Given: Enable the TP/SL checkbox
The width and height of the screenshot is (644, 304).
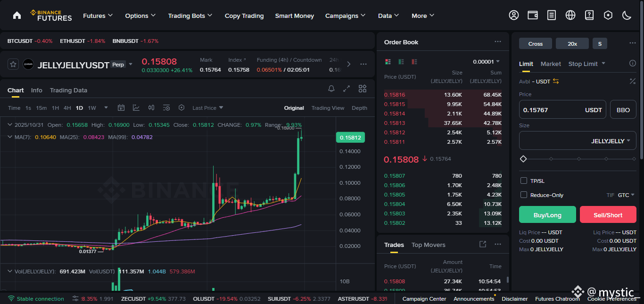Looking at the screenshot, I should point(523,181).
